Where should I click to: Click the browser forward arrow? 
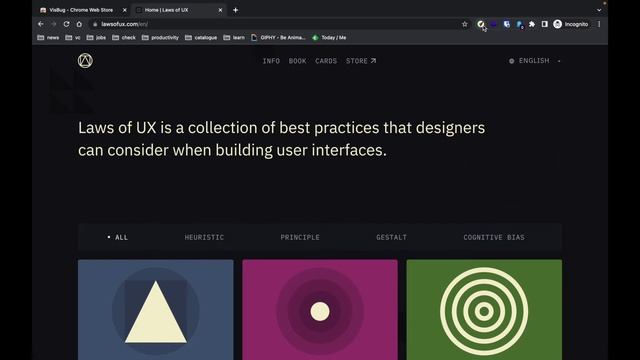(53, 24)
